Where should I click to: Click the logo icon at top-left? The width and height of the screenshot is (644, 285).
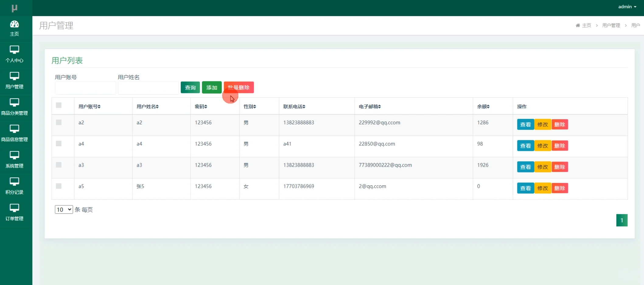click(x=14, y=8)
